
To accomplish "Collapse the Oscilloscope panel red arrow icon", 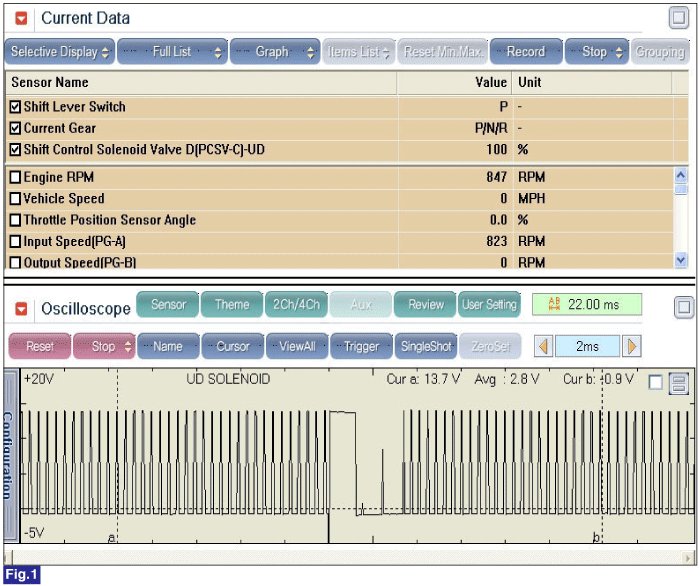I will 21,308.
